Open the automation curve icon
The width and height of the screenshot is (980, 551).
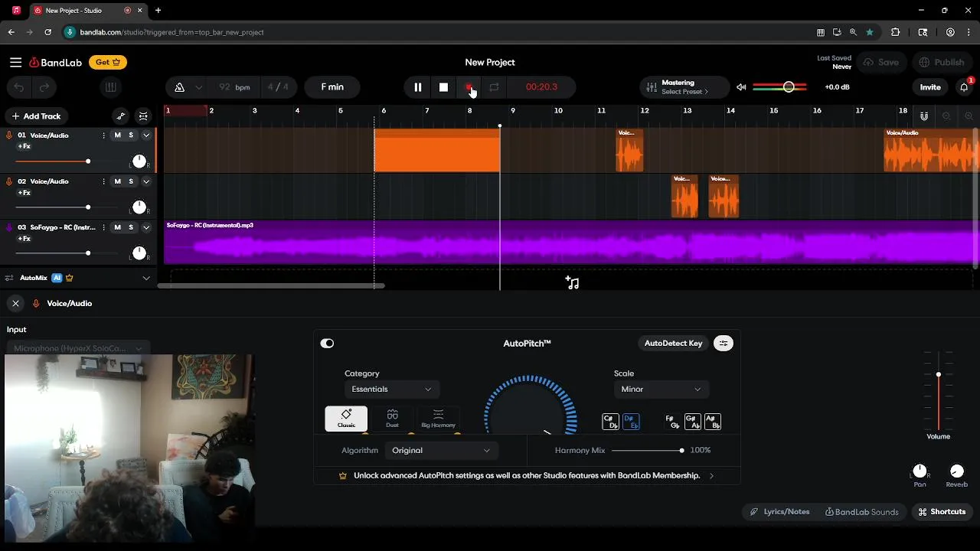(x=120, y=116)
